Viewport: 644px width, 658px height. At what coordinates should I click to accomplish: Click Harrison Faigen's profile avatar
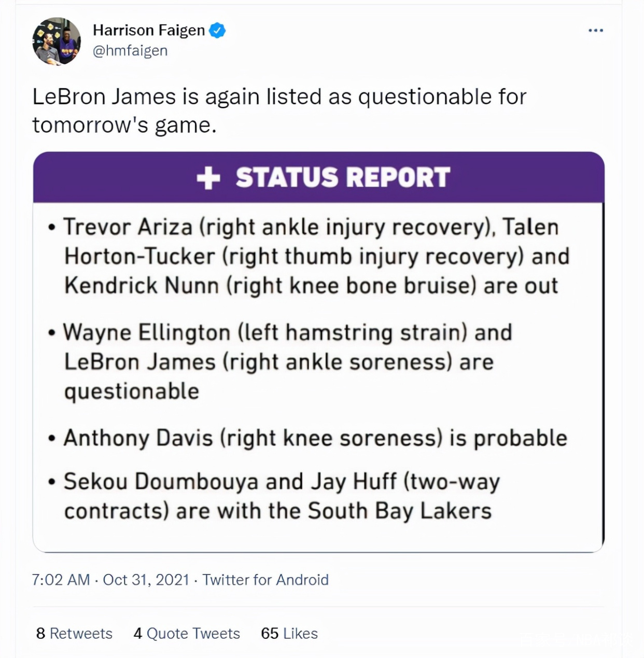(57, 41)
